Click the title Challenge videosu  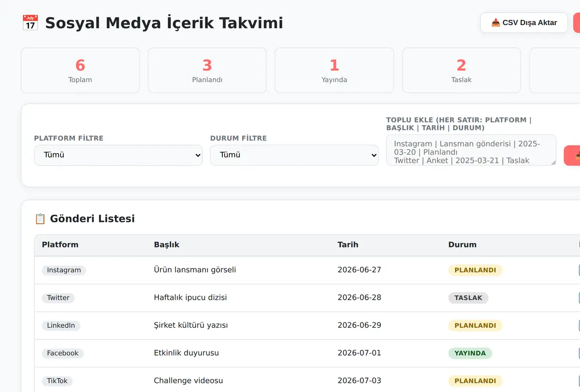188,380
